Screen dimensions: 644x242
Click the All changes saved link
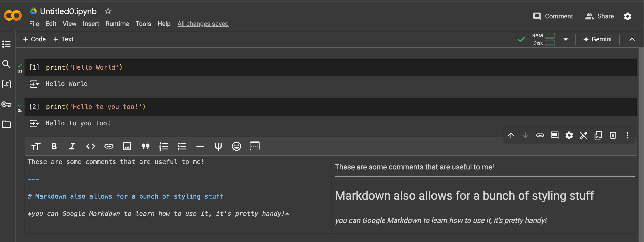[203, 24]
